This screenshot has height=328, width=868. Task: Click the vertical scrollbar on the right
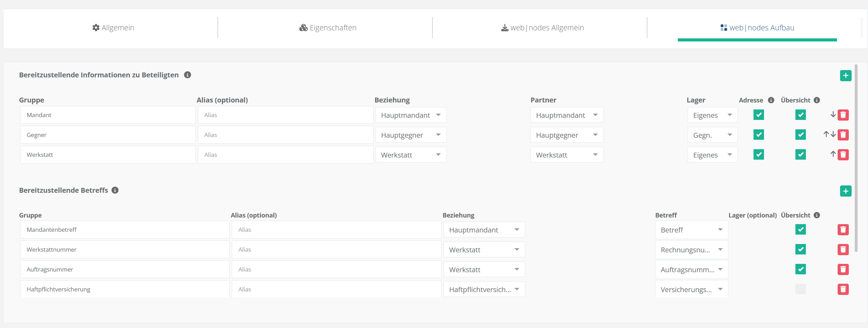coord(856,157)
